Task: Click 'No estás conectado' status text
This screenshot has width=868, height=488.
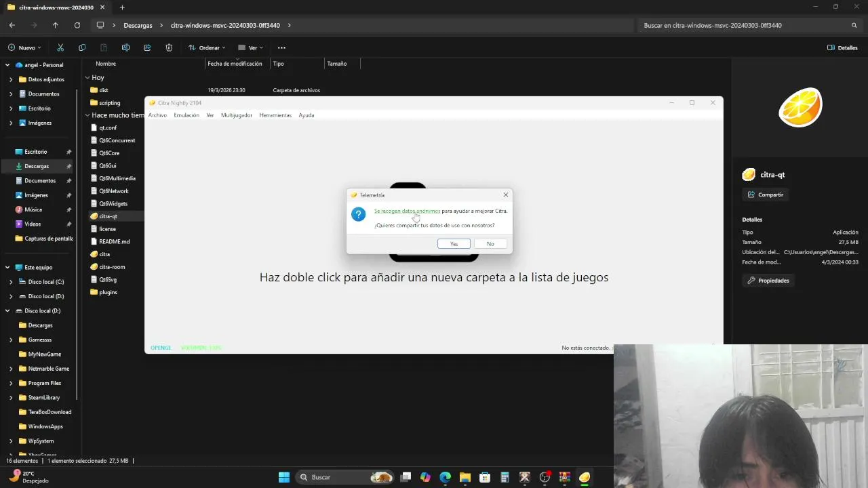Action: point(586,348)
